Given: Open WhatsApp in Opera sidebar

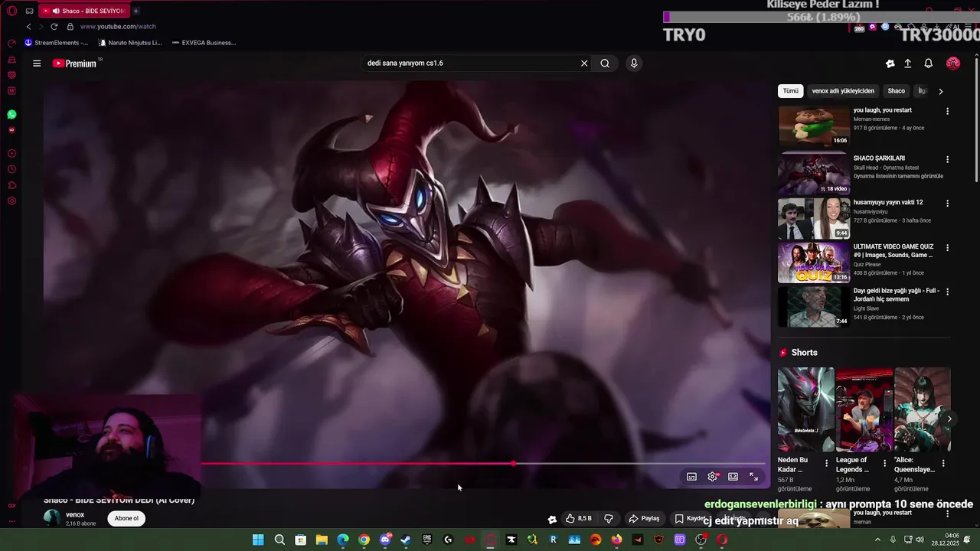Looking at the screenshot, I should click(11, 115).
